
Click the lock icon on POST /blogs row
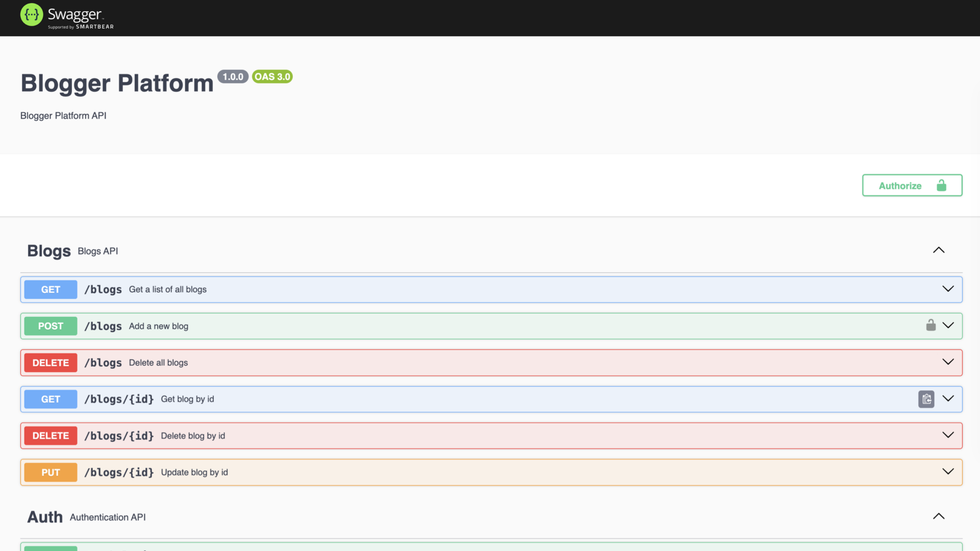pyautogui.click(x=931, y=325)
